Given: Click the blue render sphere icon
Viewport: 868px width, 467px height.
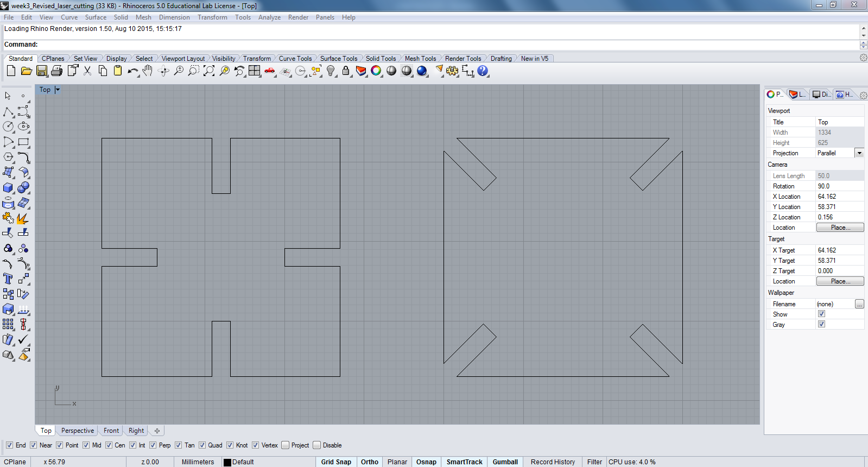Looking at the screenshot, I should 422,71.
